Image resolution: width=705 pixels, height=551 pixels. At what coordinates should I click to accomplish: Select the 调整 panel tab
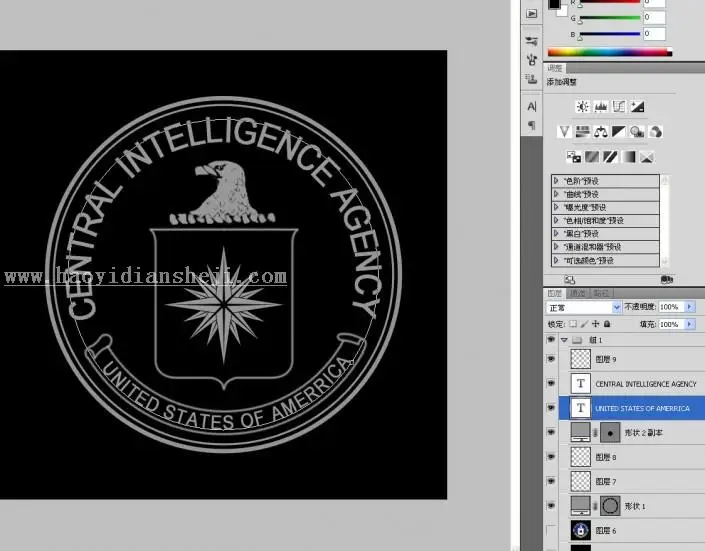555,68
